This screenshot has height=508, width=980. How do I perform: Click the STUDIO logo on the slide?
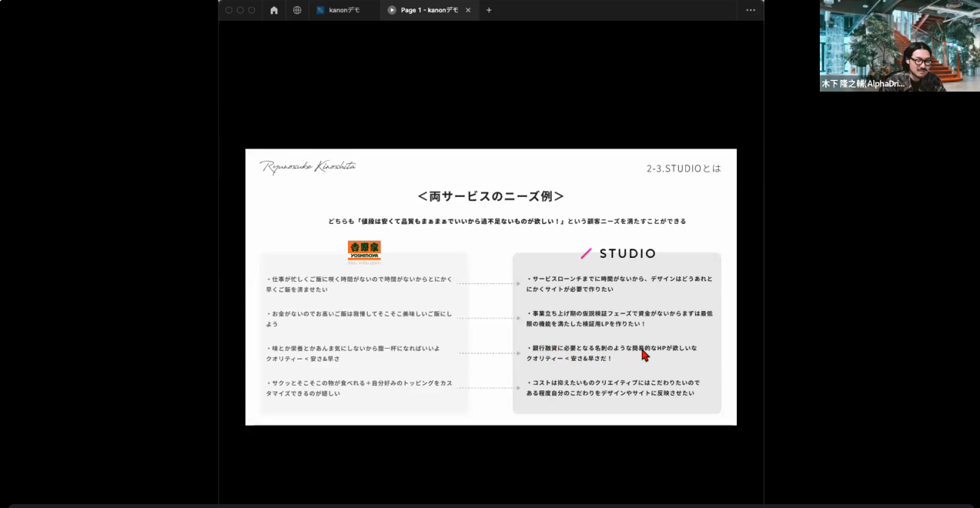[618, 253]
